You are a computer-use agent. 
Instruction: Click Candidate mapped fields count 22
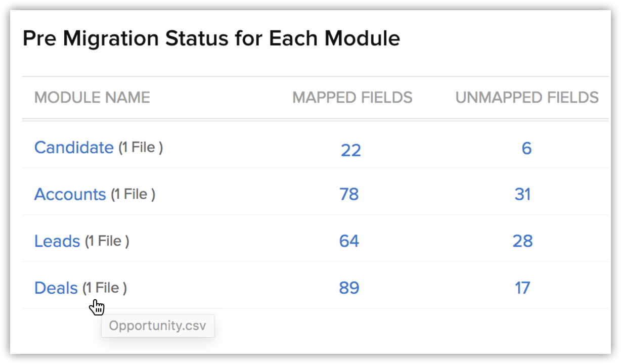tap(350, 150)
